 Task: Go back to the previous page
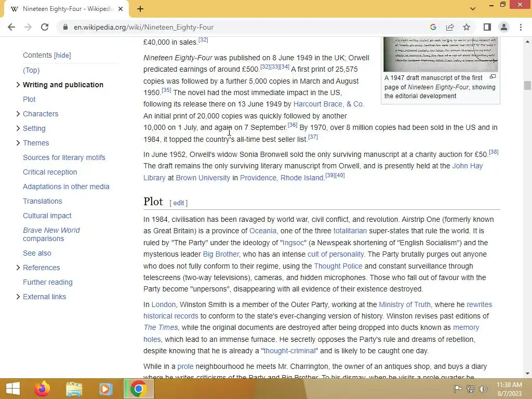point(11,27)
